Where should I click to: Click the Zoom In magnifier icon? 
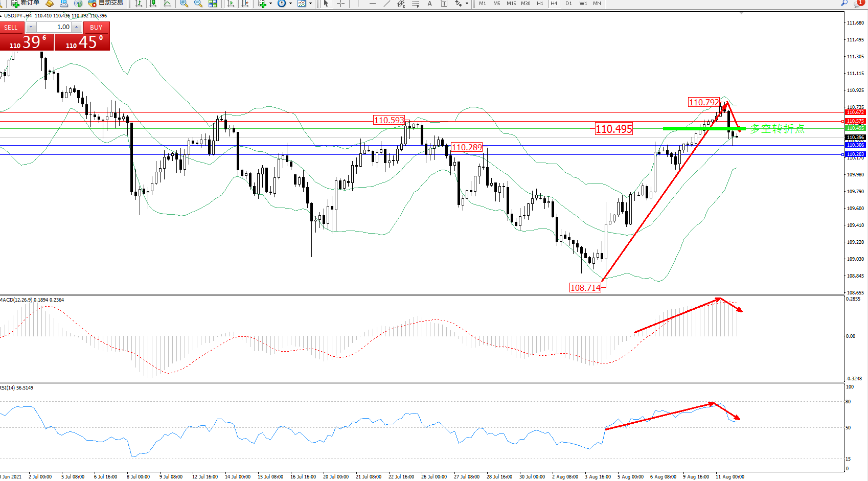pyautogui.click(x=184, y=4)
